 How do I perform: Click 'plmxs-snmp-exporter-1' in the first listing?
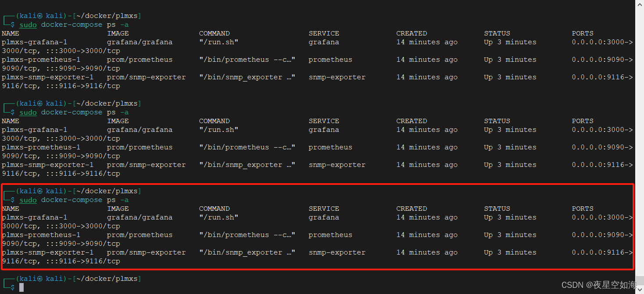tap(48, 77)
